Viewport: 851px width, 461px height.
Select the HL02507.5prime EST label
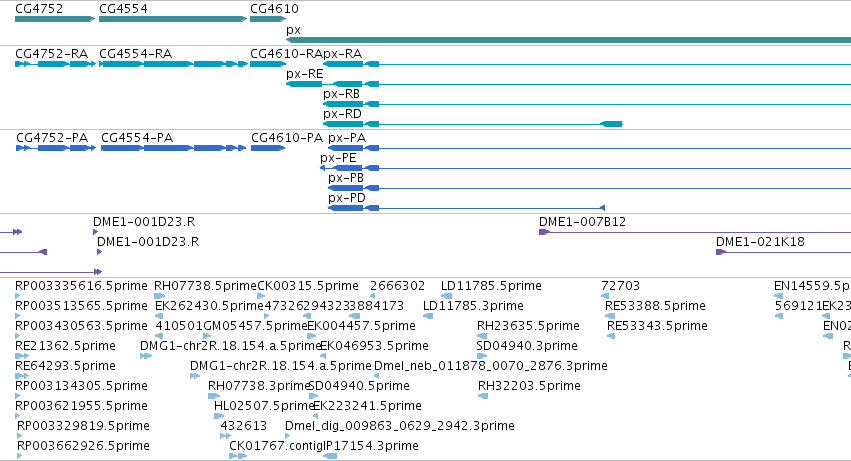click(264, 407)
